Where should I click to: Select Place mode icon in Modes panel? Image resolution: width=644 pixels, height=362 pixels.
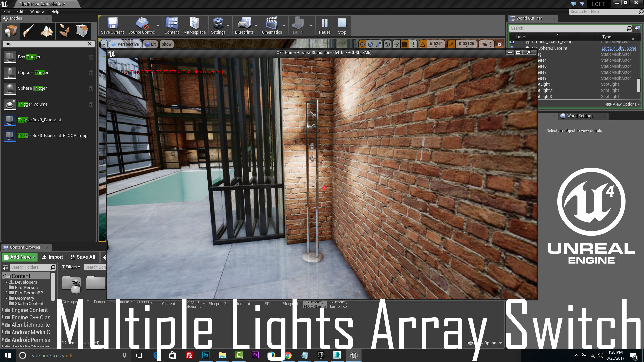pyautogui.click(x=11, y=31)
